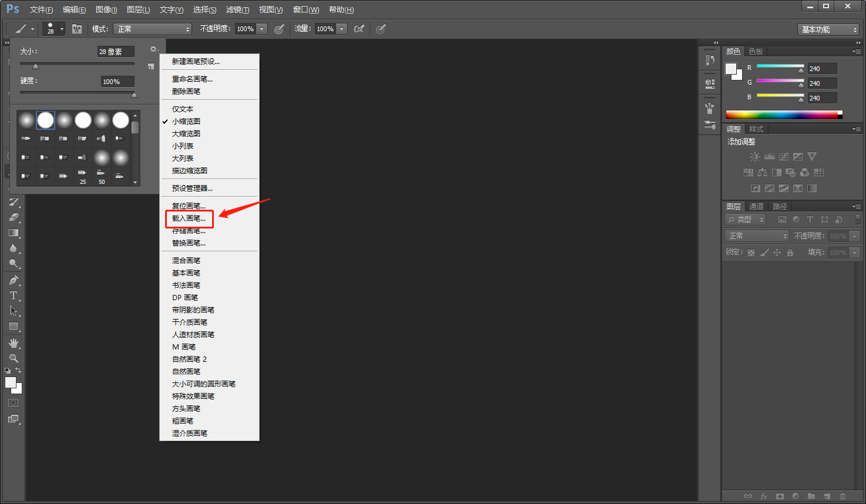Viewport: 866px width, 504px height.
Task: Toggle pressure for opacity in options bar
Action: pyautogui.click(x=279, y=29)
